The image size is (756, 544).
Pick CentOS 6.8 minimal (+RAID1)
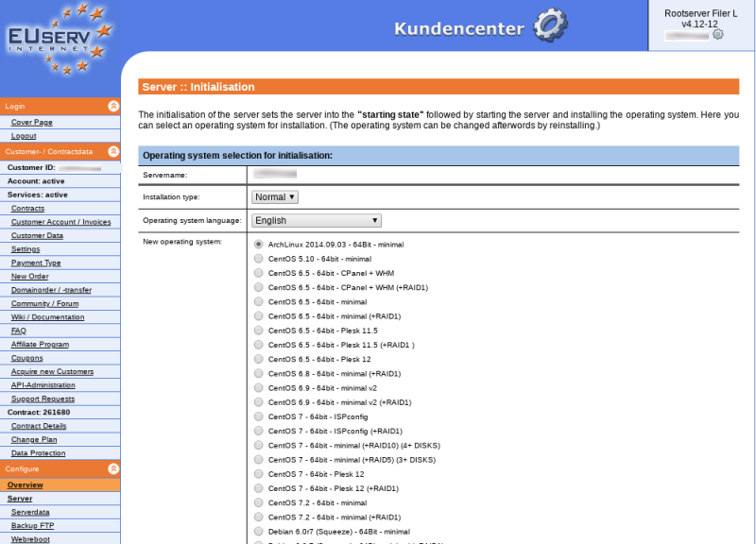point(258,373)
